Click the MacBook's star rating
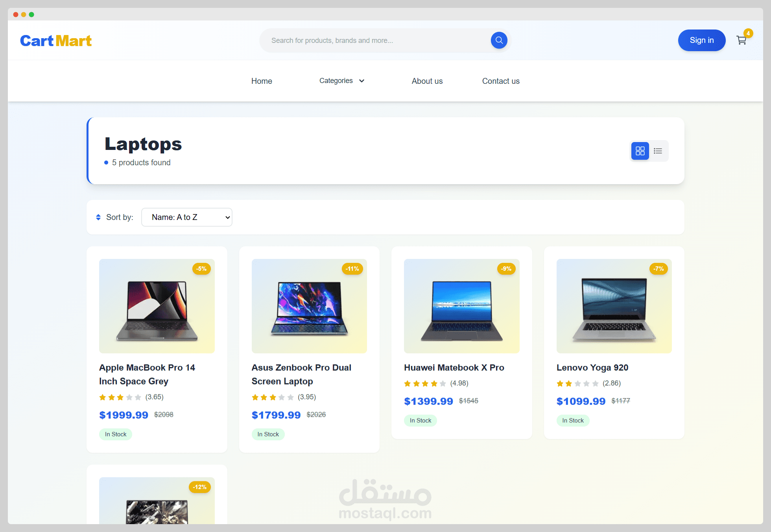 (x=120, y=397)
